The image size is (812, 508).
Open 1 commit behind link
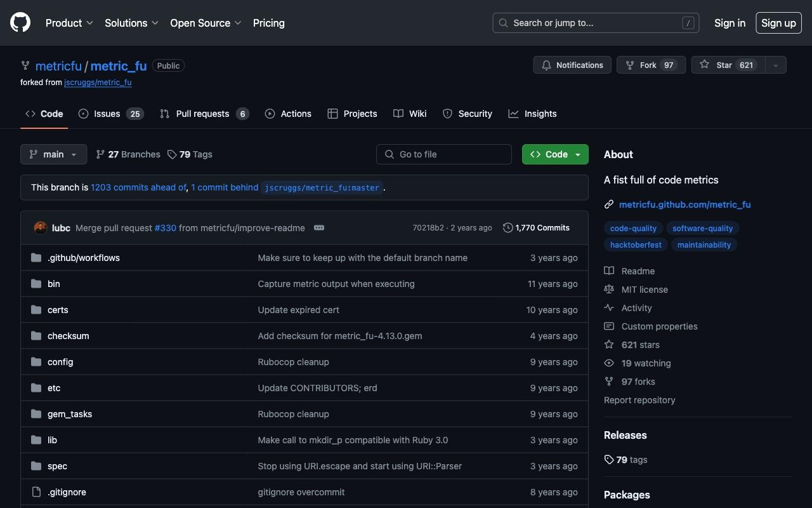tap(225, 187)
